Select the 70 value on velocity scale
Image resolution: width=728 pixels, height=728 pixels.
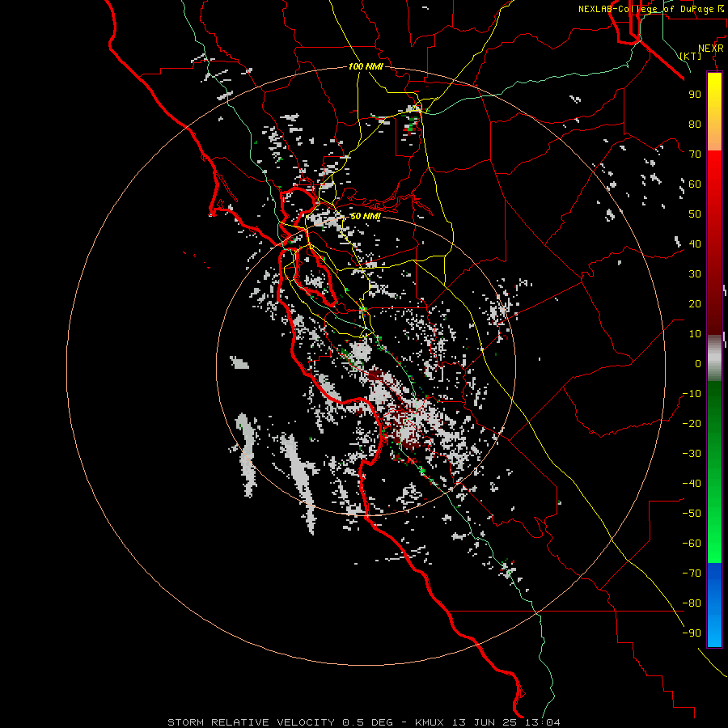(695, 154)
